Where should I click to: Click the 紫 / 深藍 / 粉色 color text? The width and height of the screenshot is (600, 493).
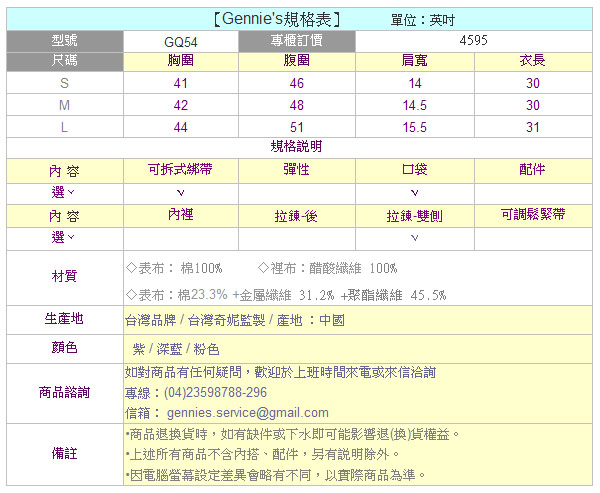pyautogui.click(x=176, y=349)
